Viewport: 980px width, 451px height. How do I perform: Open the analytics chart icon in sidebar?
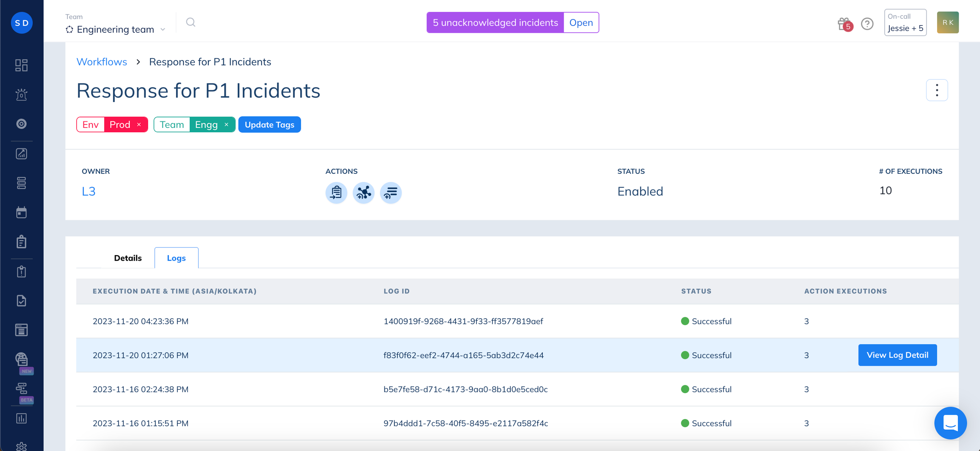[21, 153]
